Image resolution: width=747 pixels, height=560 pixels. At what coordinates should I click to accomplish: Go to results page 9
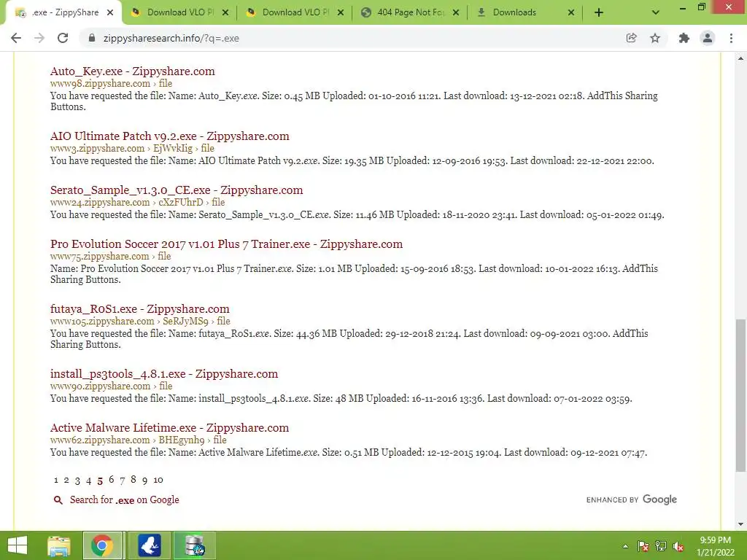tap(145, 480)
